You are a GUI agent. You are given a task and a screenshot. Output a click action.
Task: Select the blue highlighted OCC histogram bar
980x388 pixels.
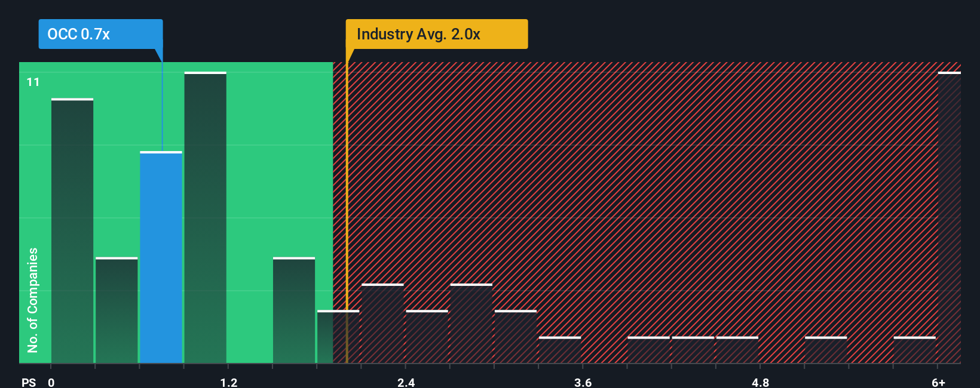click(161, 257)
